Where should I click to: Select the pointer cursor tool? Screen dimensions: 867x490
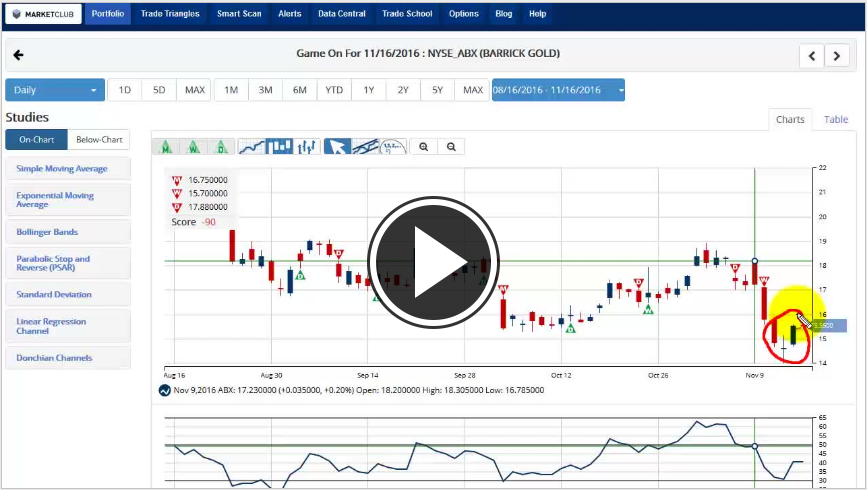tap(337, 146)
